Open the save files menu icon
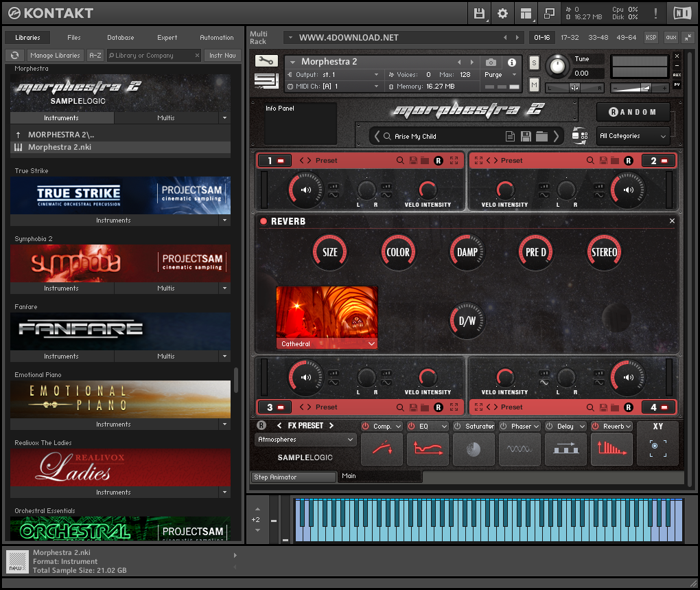 click(x=480, y=14)
